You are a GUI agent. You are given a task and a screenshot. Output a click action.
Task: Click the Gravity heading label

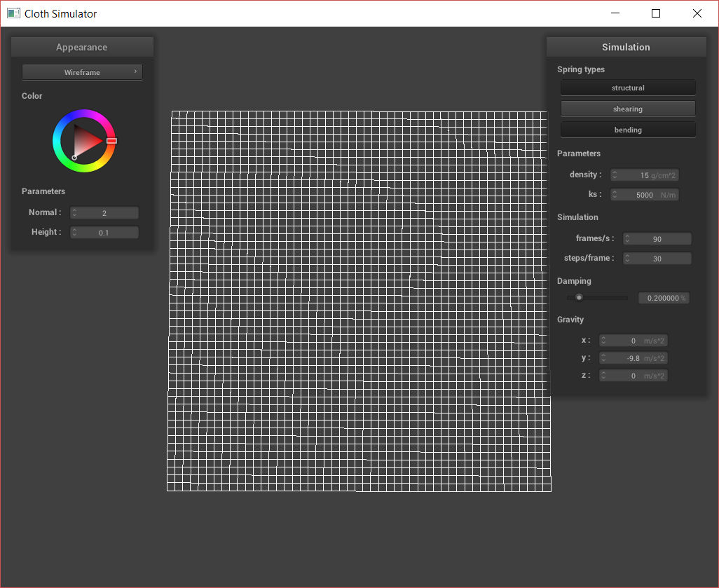[570, 320]
